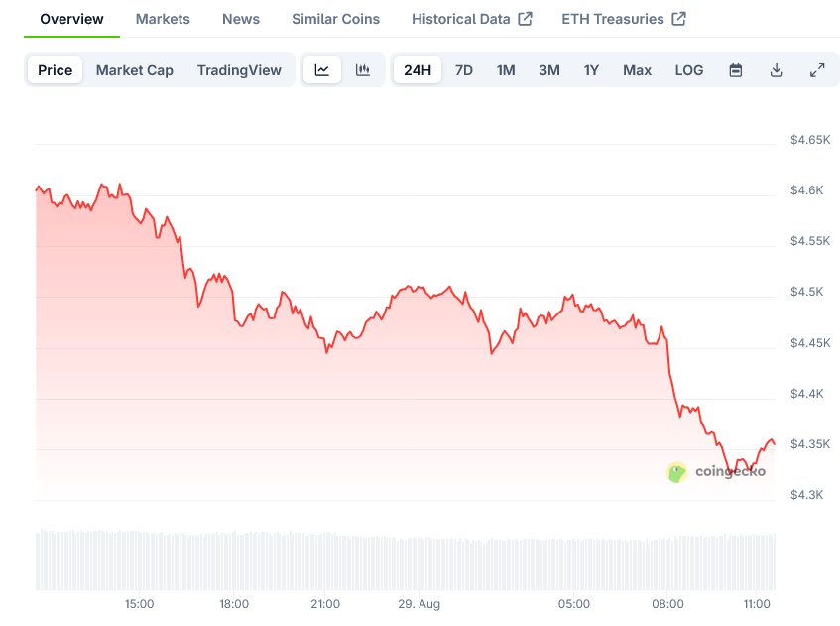Set time range to 1Y
The height and width of the screenshot is (626, 840).
pyautogui.click(x=591, y=70)
